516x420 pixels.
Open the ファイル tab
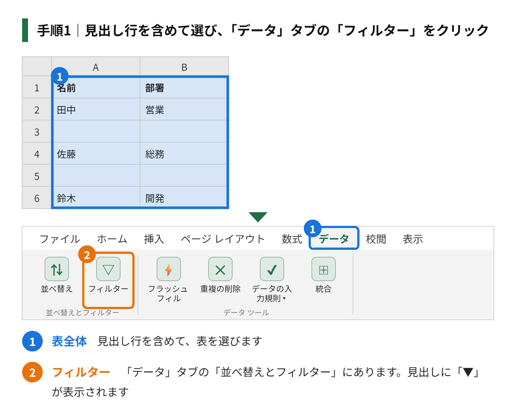coord(60,239)
